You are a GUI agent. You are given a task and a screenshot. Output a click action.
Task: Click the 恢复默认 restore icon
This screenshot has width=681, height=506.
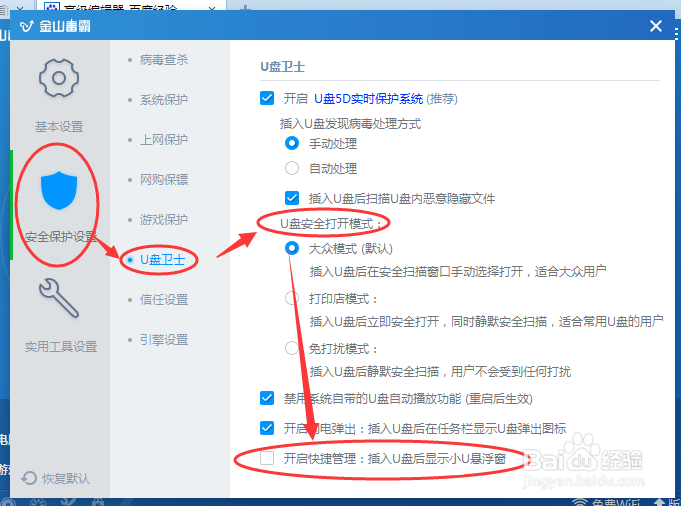point(29,478)
